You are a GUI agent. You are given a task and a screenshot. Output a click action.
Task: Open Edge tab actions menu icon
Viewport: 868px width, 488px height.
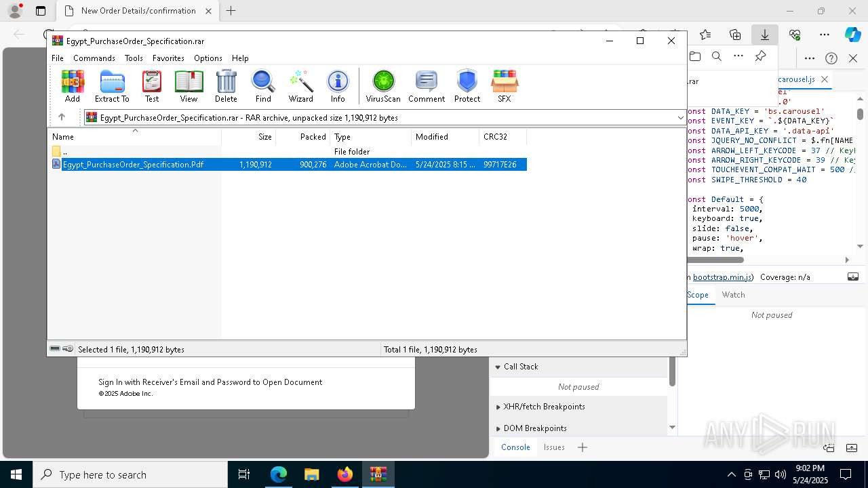[41, 11]
